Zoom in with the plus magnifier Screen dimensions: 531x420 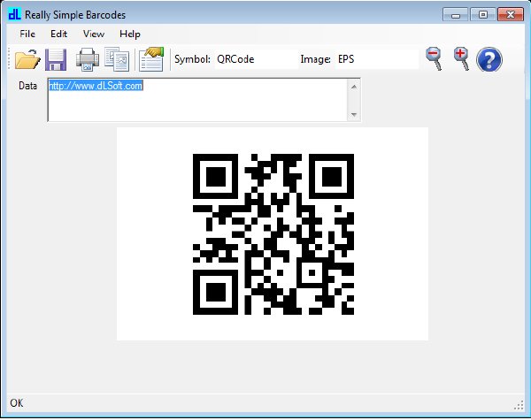(462, 59)
